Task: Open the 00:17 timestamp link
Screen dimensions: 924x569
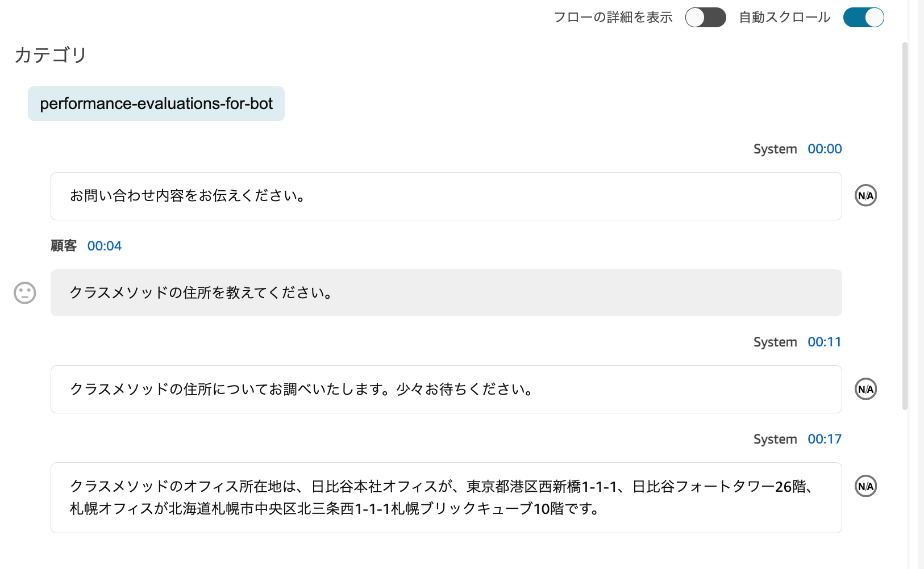Action: tap(825, 438)
